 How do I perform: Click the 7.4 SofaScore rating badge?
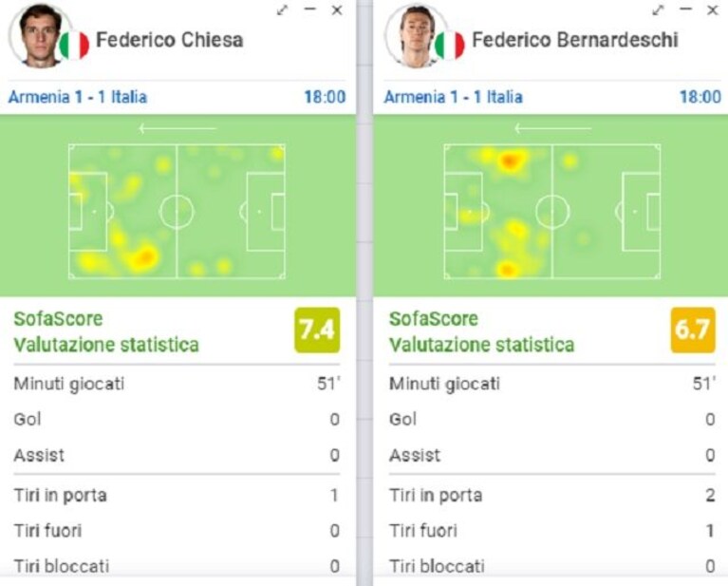pos(317,330)
